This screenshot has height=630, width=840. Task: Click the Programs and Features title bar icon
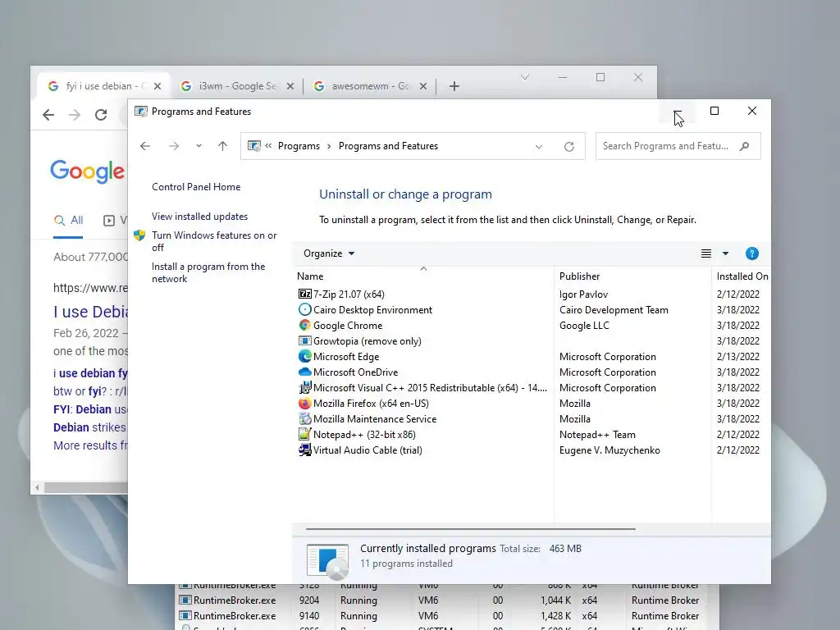click(x=141, y=112)
